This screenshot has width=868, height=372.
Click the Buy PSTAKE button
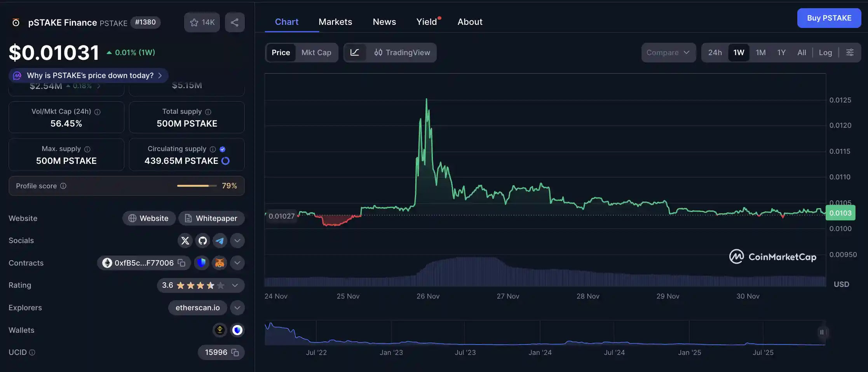pyautogui.click(x=829, y=18)
